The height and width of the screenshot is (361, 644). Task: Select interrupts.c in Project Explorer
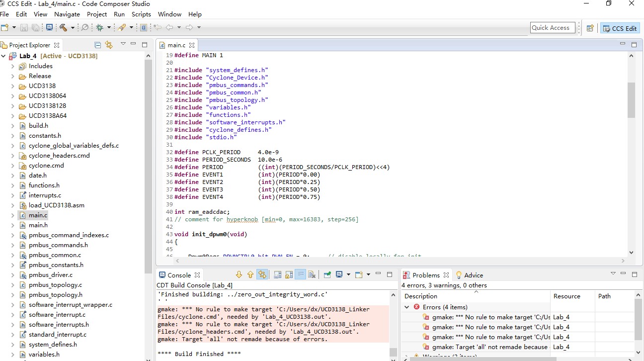click(45, 195)
